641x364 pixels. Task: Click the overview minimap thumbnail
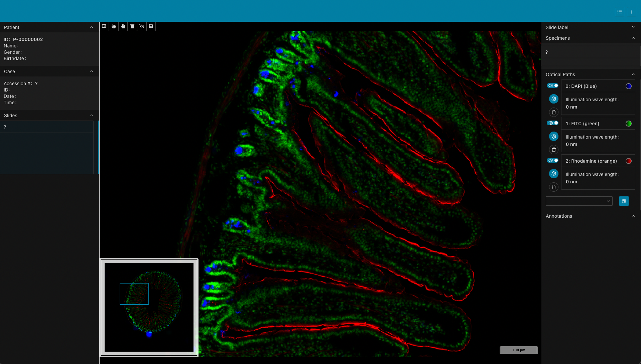pyautogui.click(x=149, y=307)
